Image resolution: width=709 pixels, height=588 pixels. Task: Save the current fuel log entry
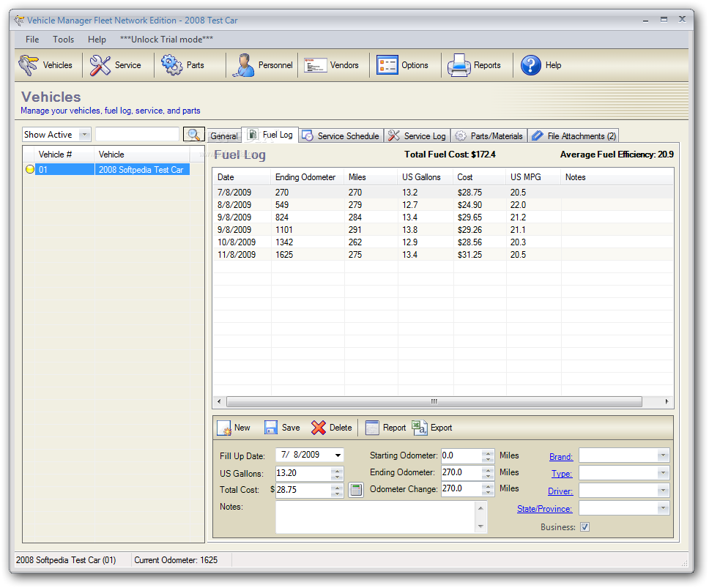pyautogui.click(x=282, y=428)
